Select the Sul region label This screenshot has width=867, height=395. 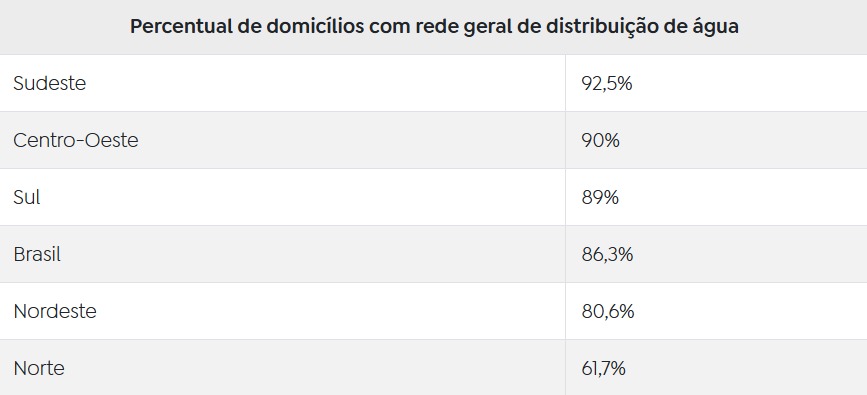[27, 197]
